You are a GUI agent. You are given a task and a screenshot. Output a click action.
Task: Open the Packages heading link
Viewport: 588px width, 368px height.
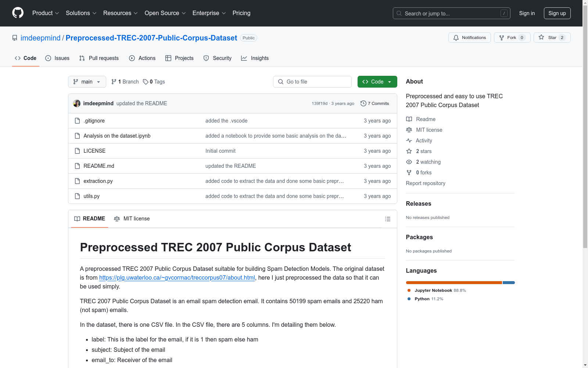pyautogui.click(x=419, y=237)
